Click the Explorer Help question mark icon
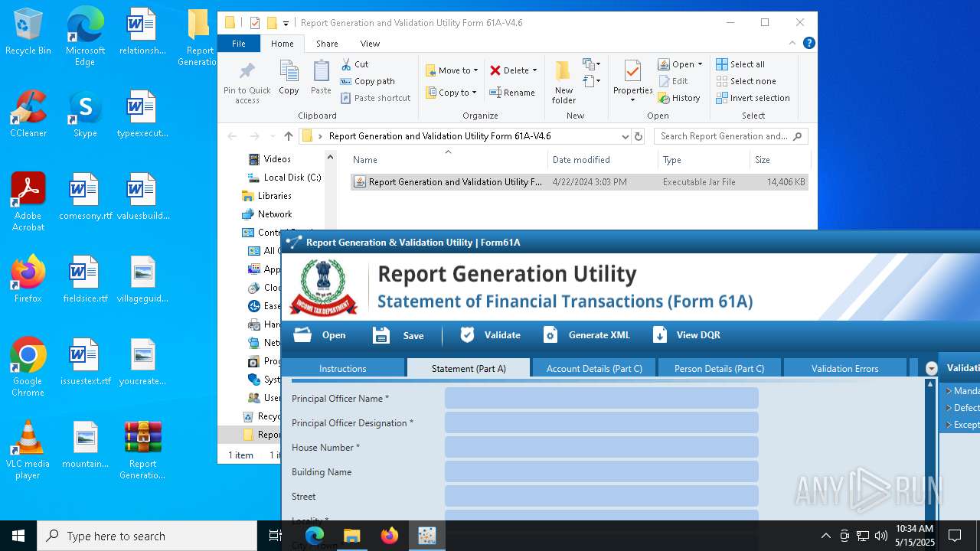 coord(808,44)
